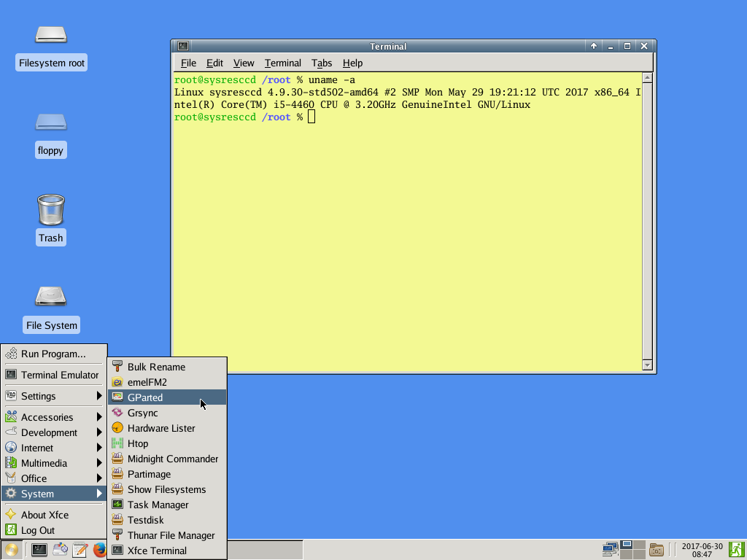
Task: Open the View menu in Terminal
Action: point(244,63)
